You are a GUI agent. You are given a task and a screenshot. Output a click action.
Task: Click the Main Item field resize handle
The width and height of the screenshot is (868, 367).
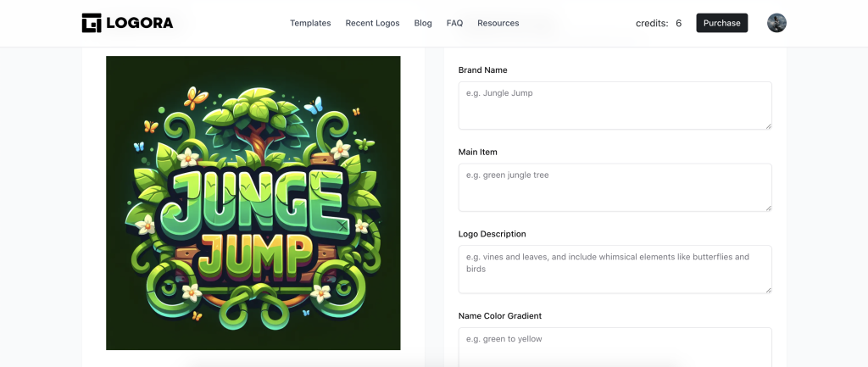[769, 209]
